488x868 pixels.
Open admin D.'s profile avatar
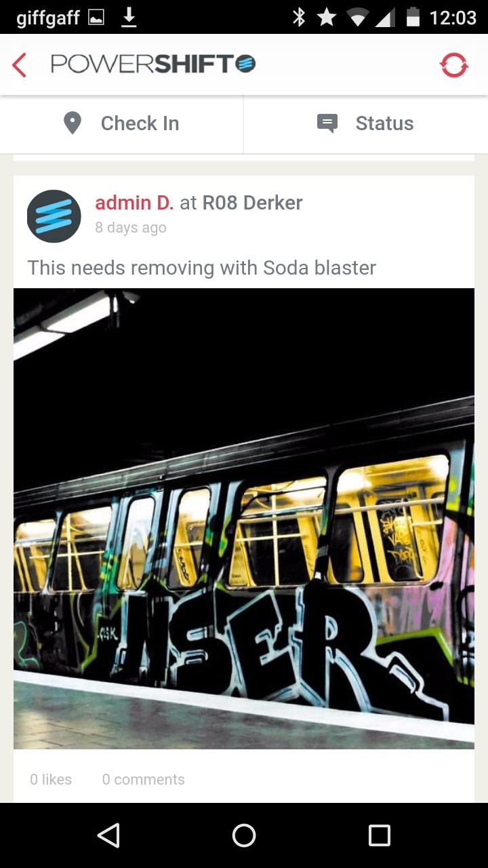54,216
